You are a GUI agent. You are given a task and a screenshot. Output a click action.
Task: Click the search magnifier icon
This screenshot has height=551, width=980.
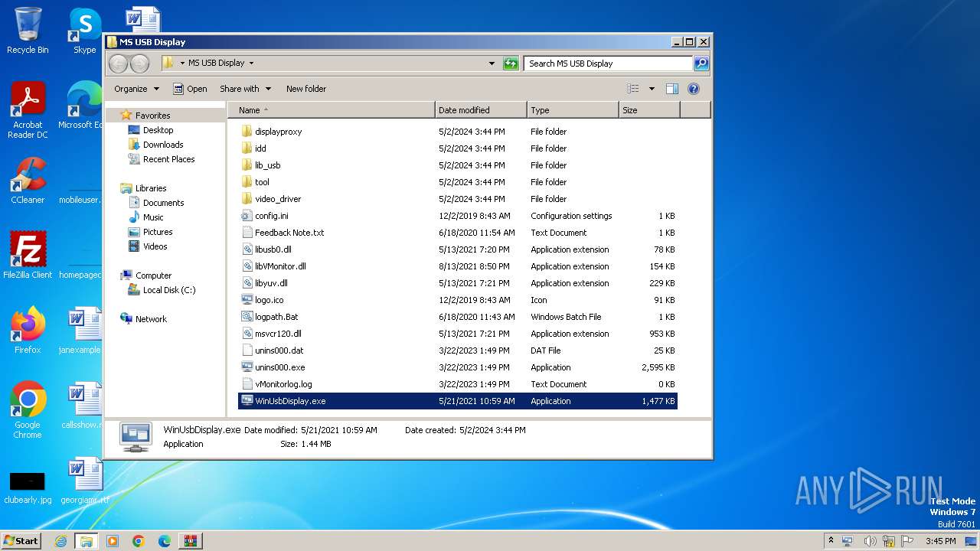(701, 64)
